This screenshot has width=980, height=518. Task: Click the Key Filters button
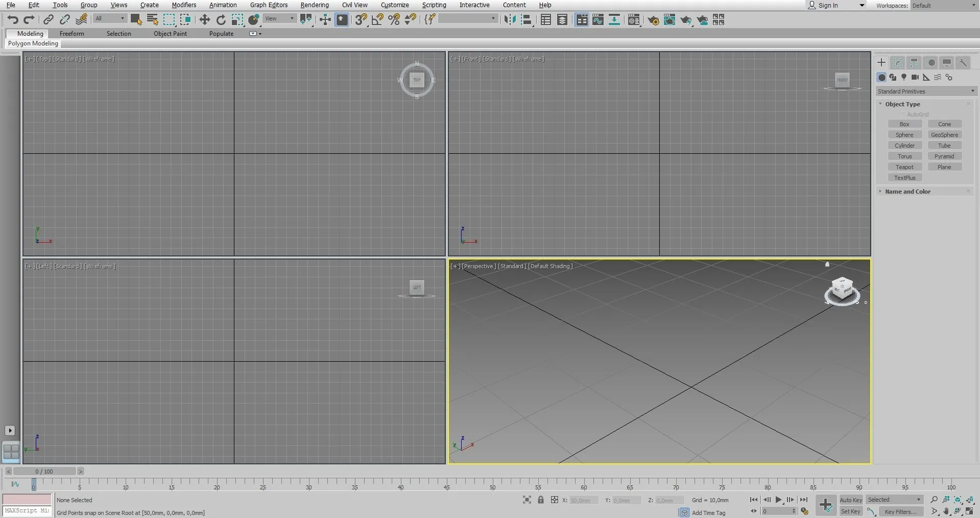(x=900, y=511)
